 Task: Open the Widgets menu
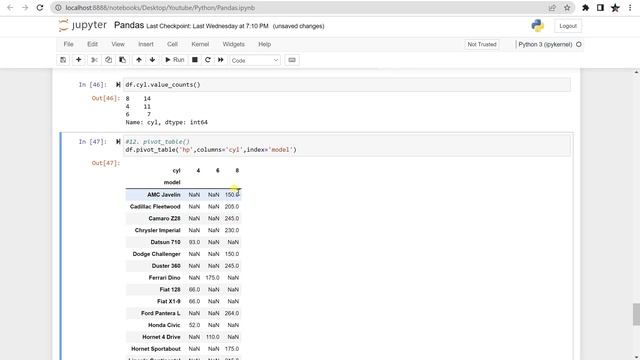point(233,44)
